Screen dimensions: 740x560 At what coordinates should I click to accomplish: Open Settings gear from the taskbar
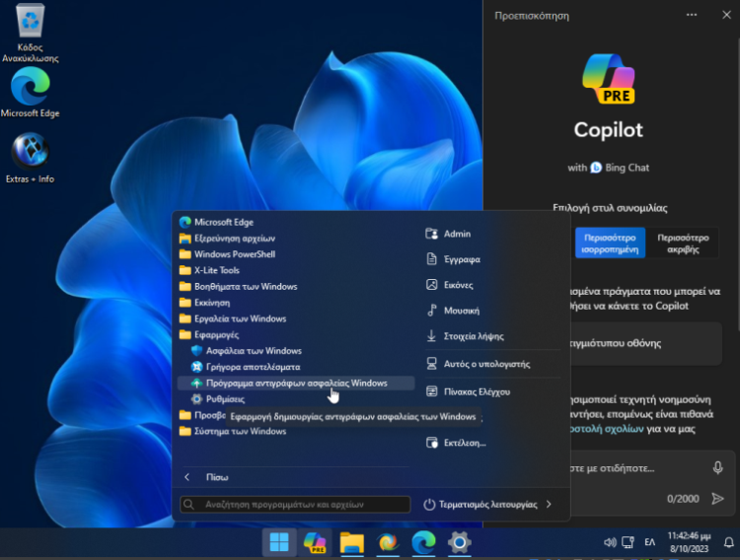(x=459, y=542)
